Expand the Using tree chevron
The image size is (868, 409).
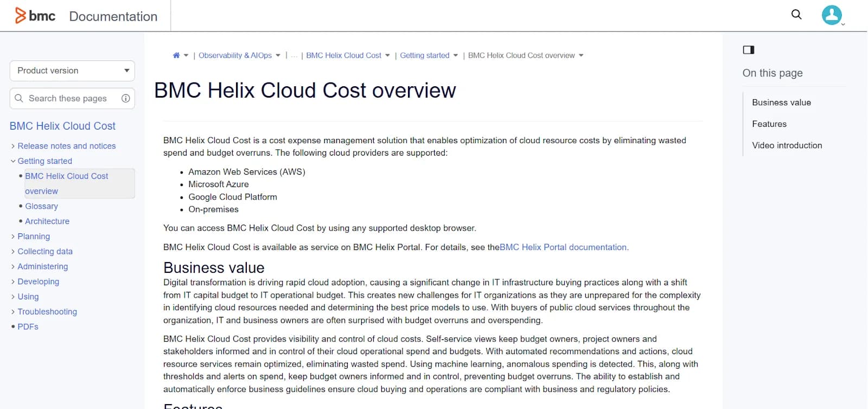pos(13,297)
